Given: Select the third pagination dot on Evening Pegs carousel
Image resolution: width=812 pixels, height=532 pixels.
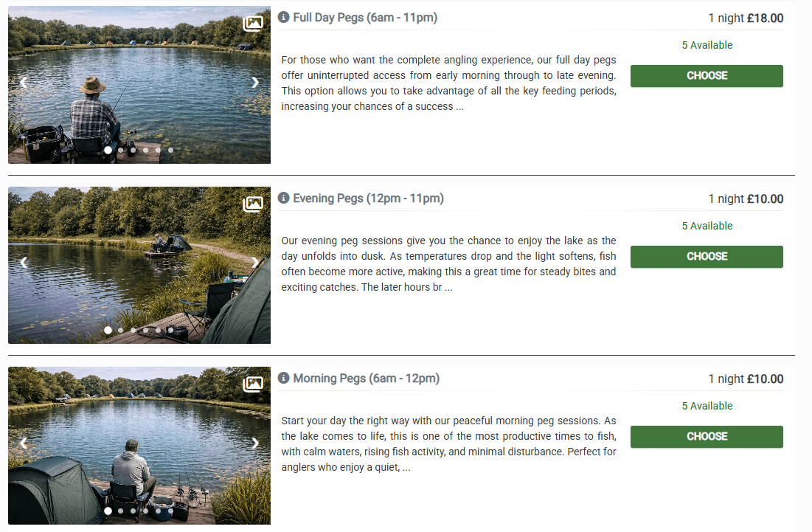Looking at the screenshot, I should click(133, 330).
